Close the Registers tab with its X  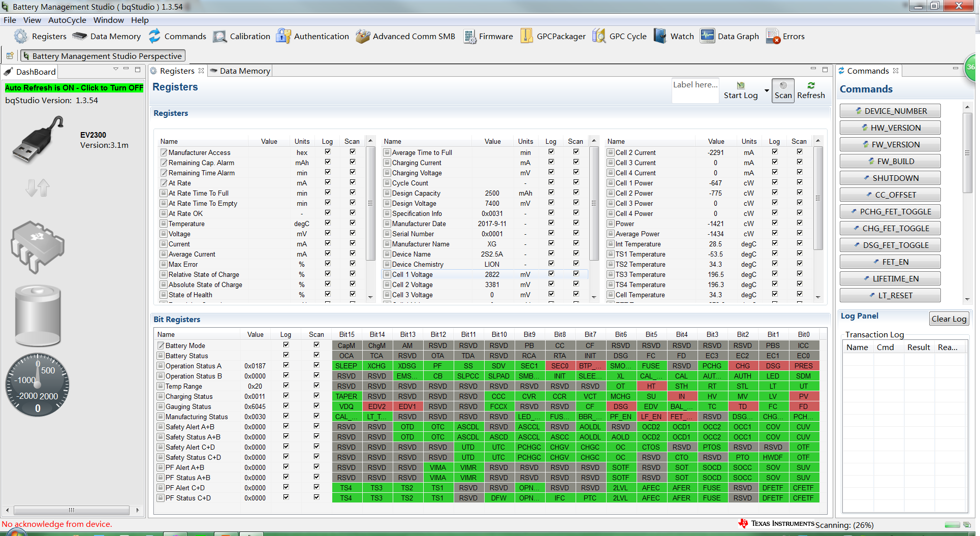click(201, 71)
